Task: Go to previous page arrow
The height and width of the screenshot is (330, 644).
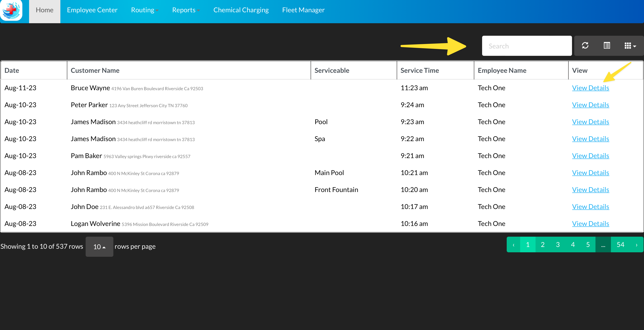Action: (513, 245)
